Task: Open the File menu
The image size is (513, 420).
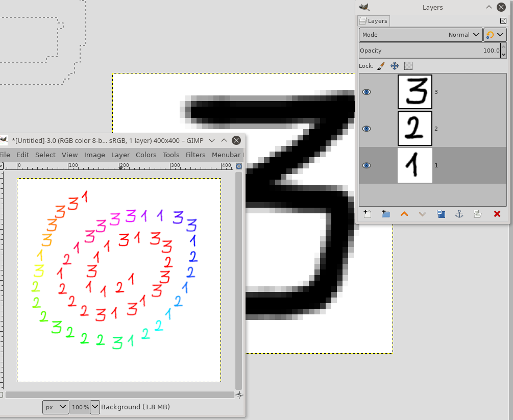Action: coord(5,155)
